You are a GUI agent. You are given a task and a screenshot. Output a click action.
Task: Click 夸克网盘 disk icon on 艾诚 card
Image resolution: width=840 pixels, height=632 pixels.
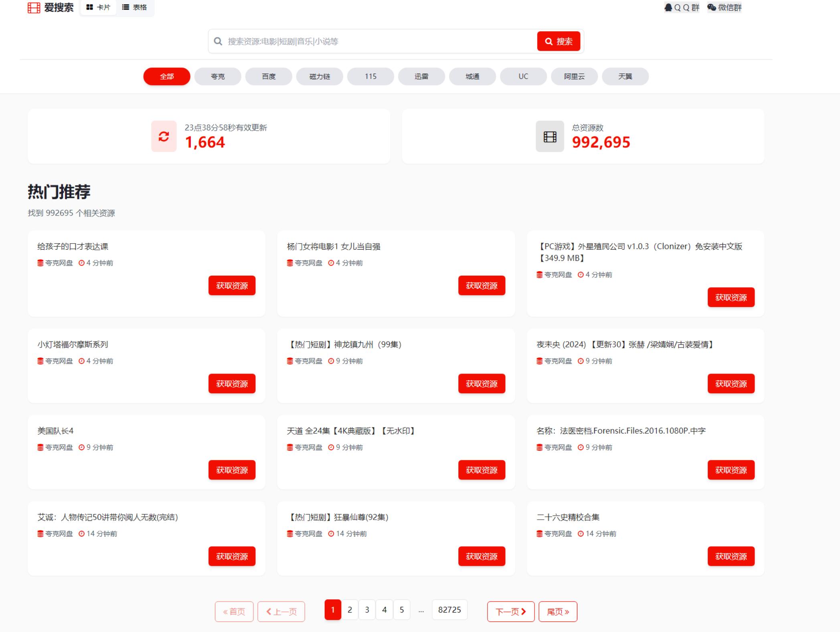click(40, 533)
